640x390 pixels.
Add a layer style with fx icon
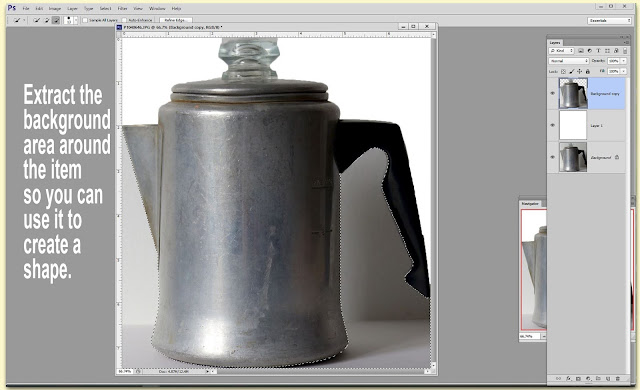pos(568,379)
